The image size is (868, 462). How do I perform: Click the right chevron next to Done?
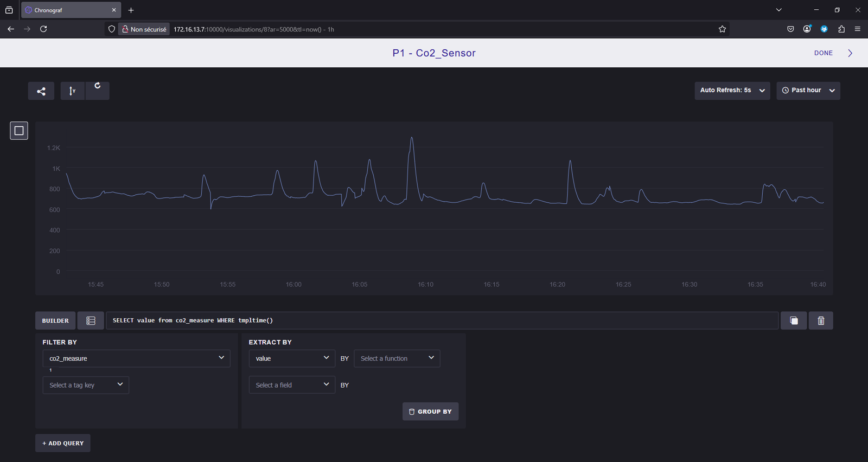[850, 53]
